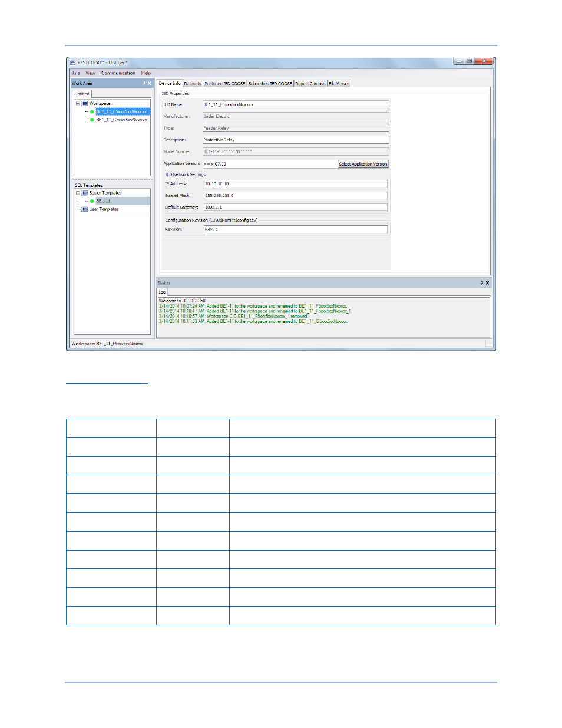The image size is (562, 728).
Task: Click the Workspace node icon
Action: 85,103
